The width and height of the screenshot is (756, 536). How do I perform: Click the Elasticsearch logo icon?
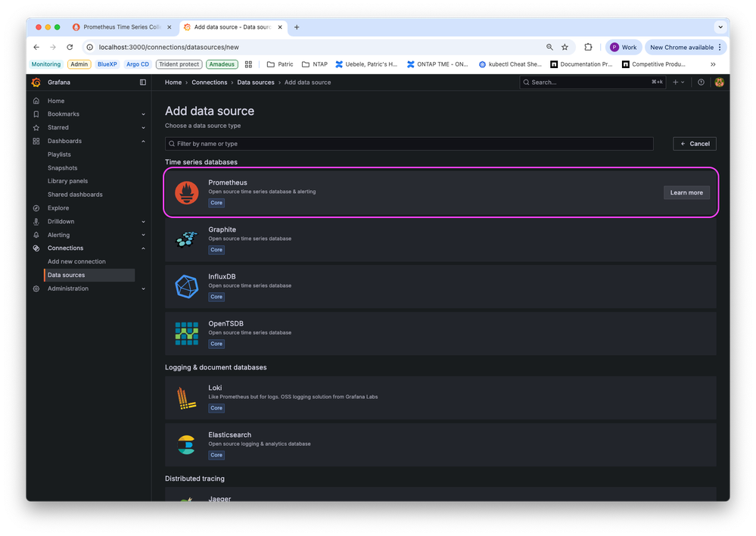[187, 444]
